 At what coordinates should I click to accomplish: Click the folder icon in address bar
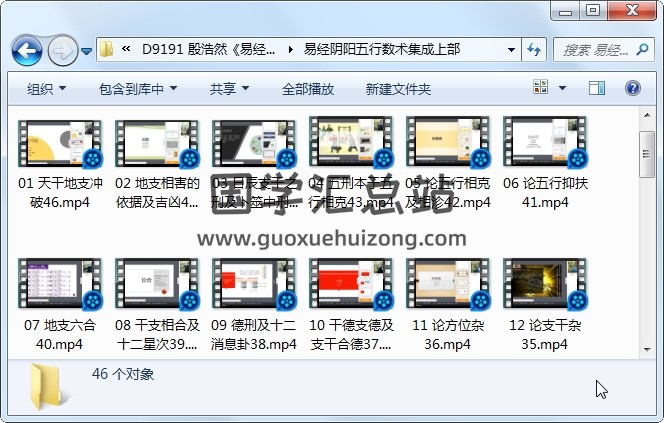(107, 49)
